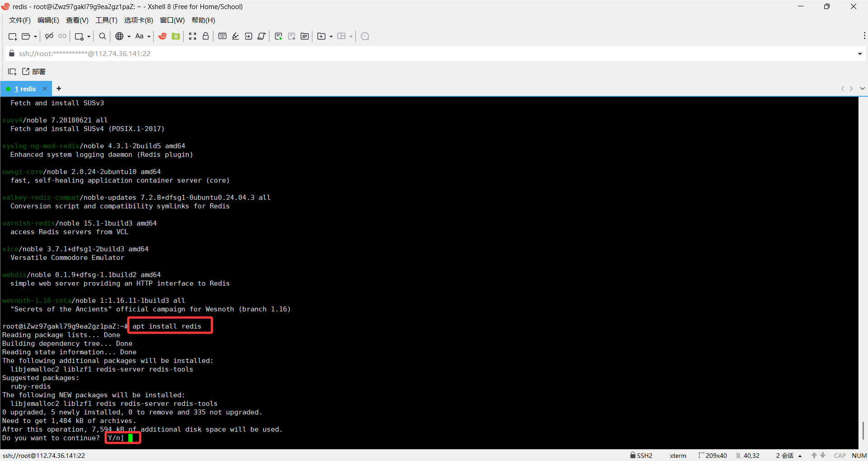Click the tab layout arrangement icon

point(341,36)
